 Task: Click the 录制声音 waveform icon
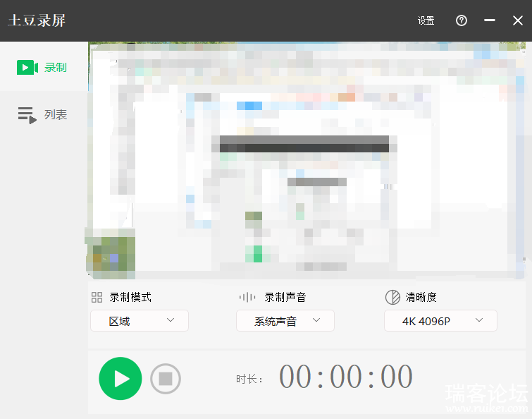[x=247, y=298]
